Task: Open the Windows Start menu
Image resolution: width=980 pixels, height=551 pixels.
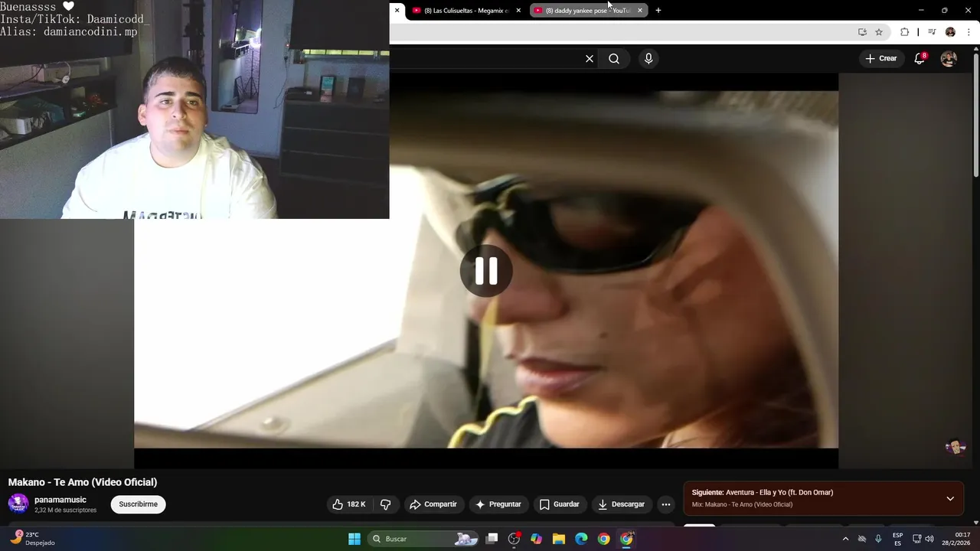Action: coord(354,539)
